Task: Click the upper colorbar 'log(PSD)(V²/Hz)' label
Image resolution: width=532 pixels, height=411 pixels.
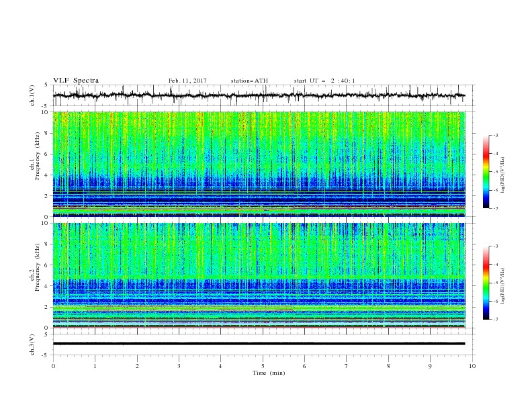Action: [x=503, y=175]
